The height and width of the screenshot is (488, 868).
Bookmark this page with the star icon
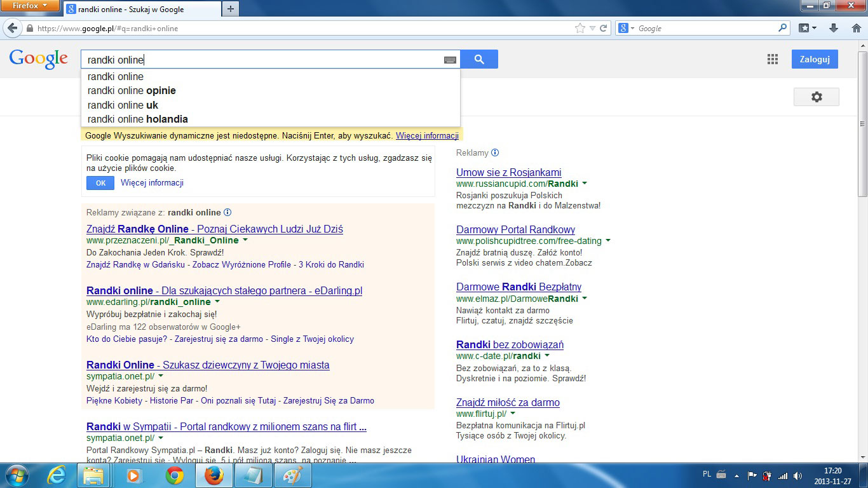pos(580,29)
